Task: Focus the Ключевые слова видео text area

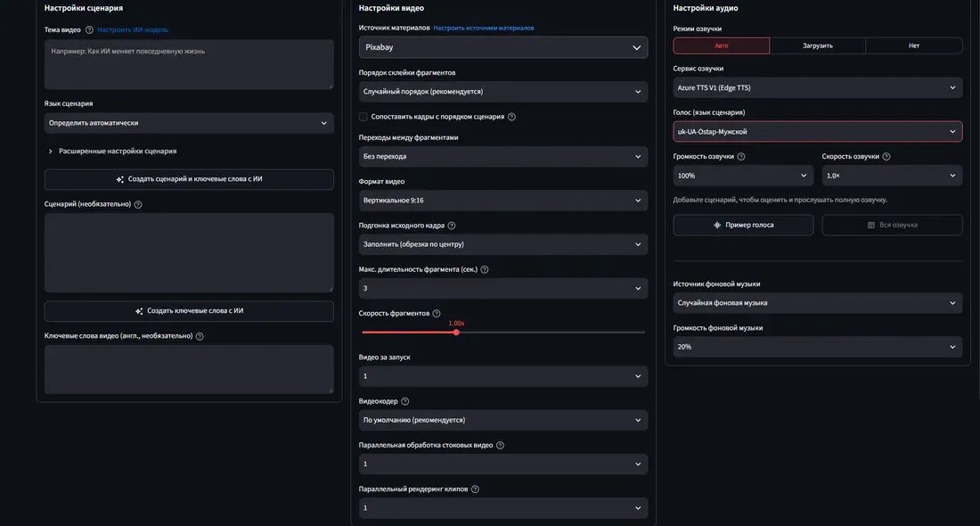Action: [x=189, y=370]
